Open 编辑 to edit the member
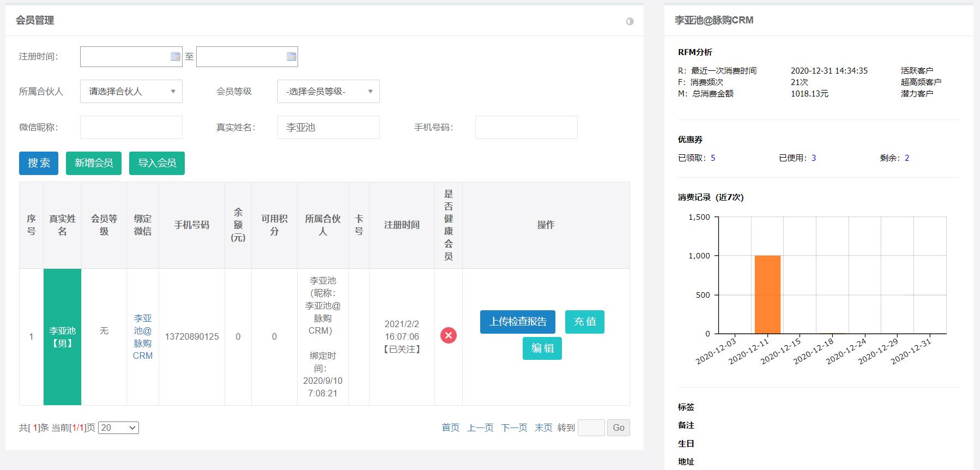Viewport: 980px width, 470px height. (x=542, y=348)
